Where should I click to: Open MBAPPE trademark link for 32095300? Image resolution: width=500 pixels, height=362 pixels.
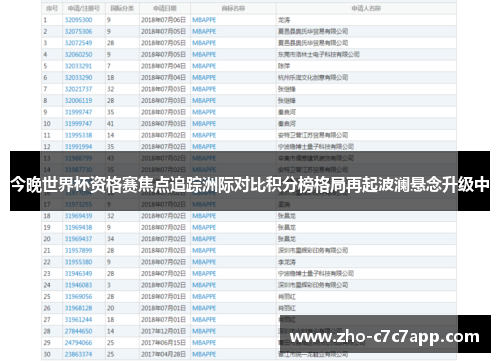click(x=204, y=20)
